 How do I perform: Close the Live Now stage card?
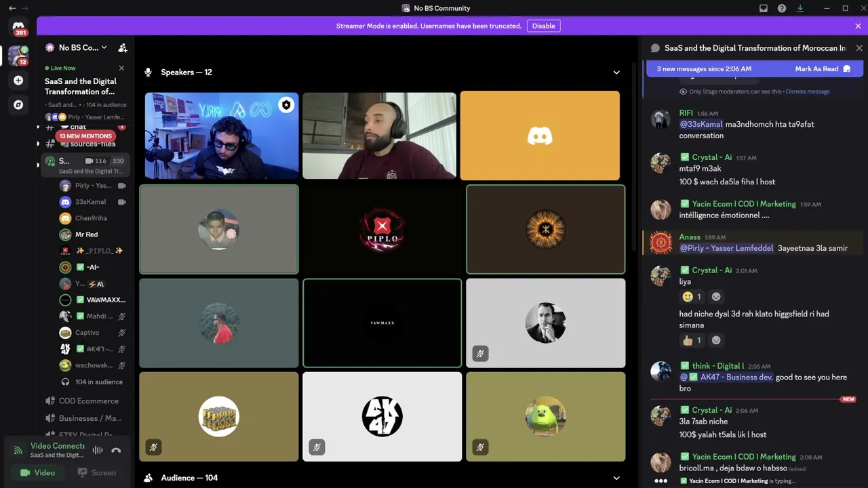coord(121,68)
